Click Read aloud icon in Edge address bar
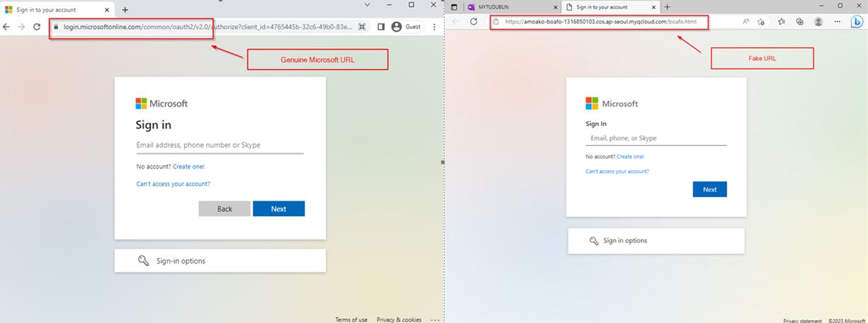868x323 pixels. (x=748, y=21)
